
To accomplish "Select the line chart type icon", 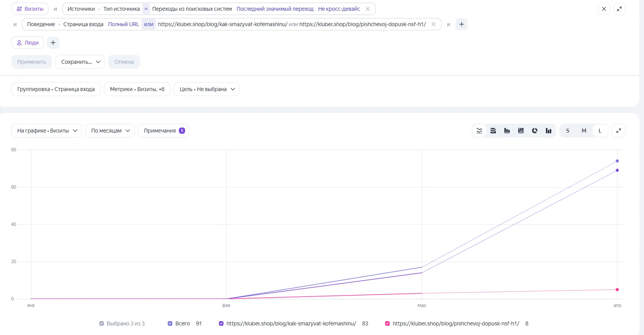I will click(x=479, y=131).
